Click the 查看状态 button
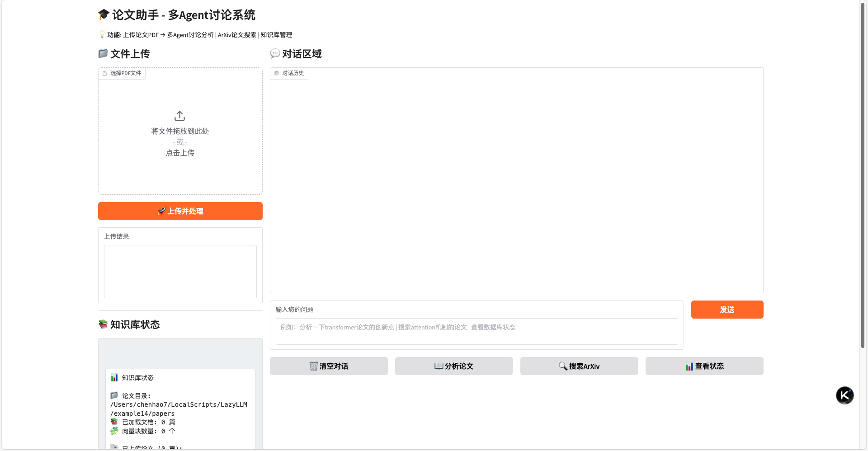Viewport: 868px width, 451px height. point(704,366)
